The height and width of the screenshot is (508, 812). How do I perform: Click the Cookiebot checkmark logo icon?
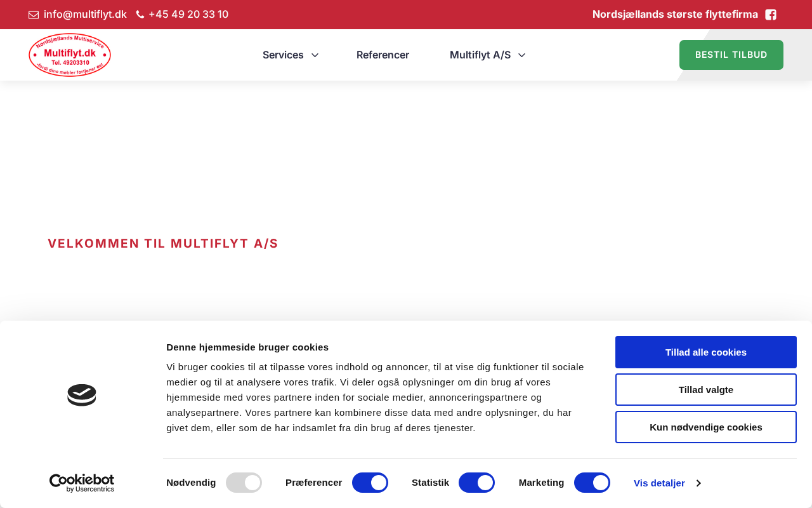[x=82, y=395]
